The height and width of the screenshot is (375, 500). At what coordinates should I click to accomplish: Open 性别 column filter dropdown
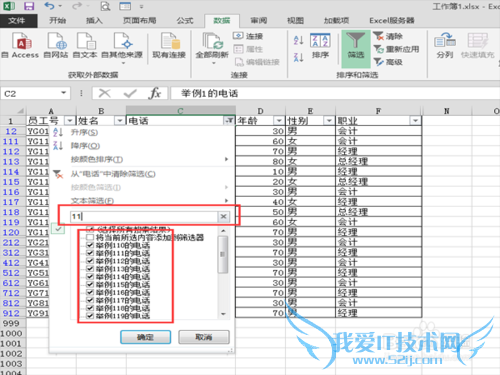329,120
